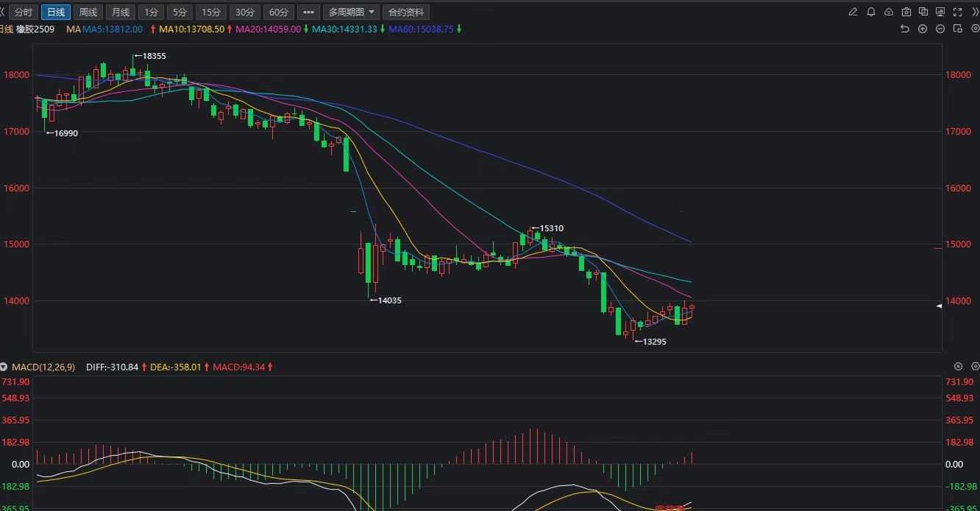Switch to 分时 time-sharing tab

coord(23,13)
